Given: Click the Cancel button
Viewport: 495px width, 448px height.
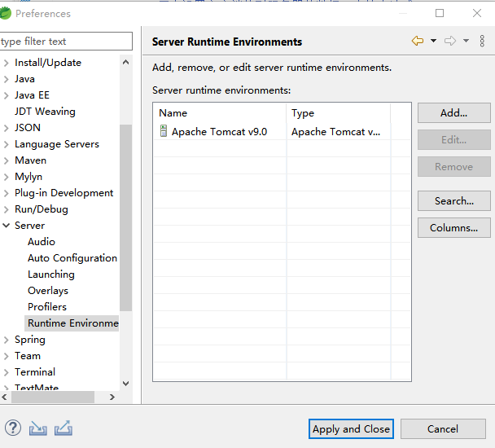Looking at the screenshot, I should coord(443,428).
